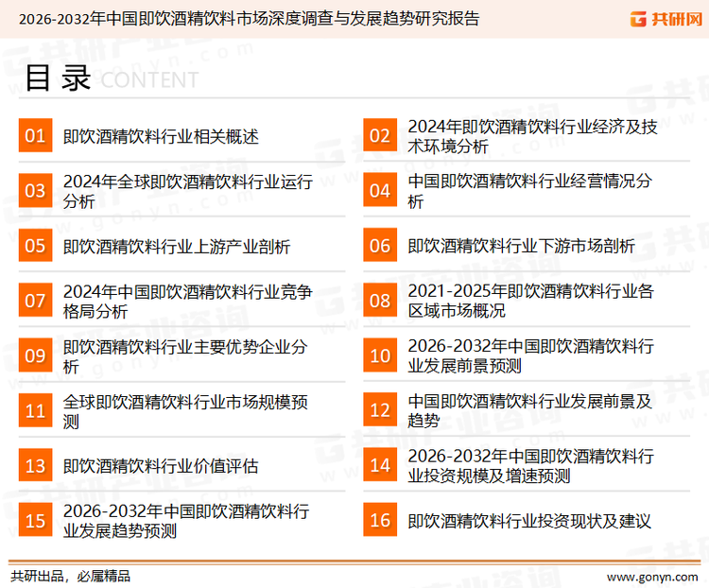Select text 2024年中国即饮酒精饮料行业竞争格局分析

(x=188, y=302)
